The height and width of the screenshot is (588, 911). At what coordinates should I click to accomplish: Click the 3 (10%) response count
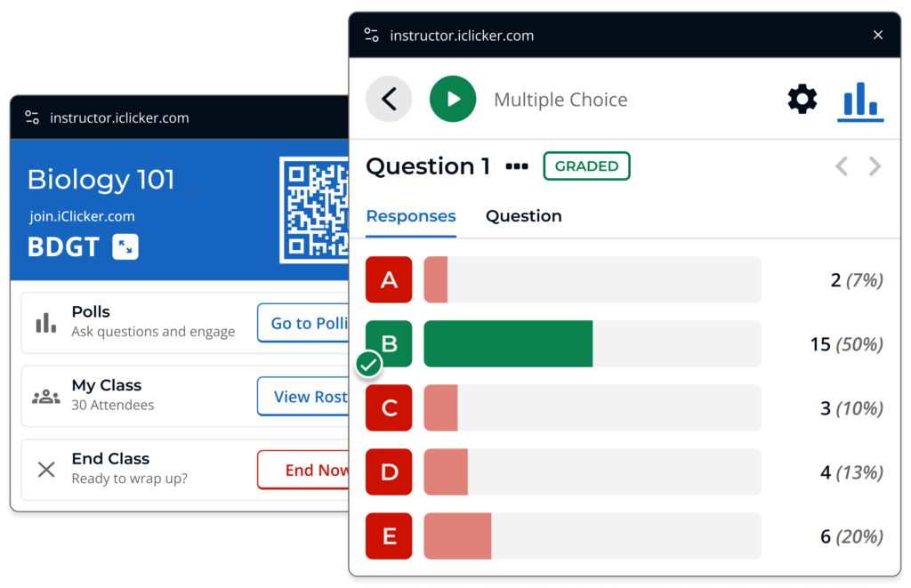point(851,408)
